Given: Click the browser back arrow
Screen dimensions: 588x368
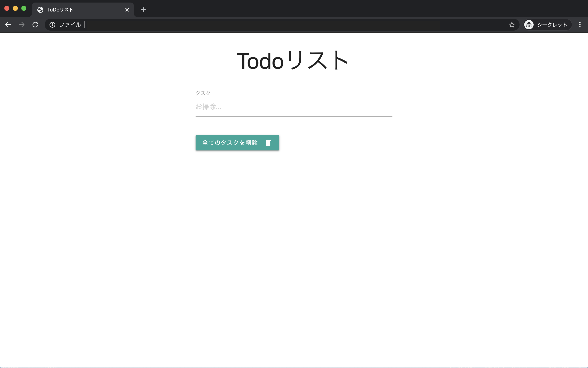Looking at the screenshot, I should (x=8, y=25).
